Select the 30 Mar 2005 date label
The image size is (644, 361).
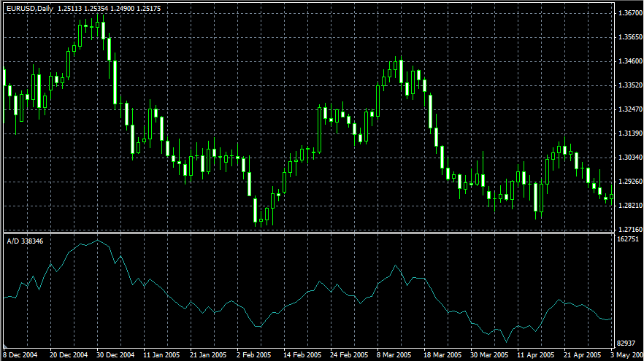489,355
